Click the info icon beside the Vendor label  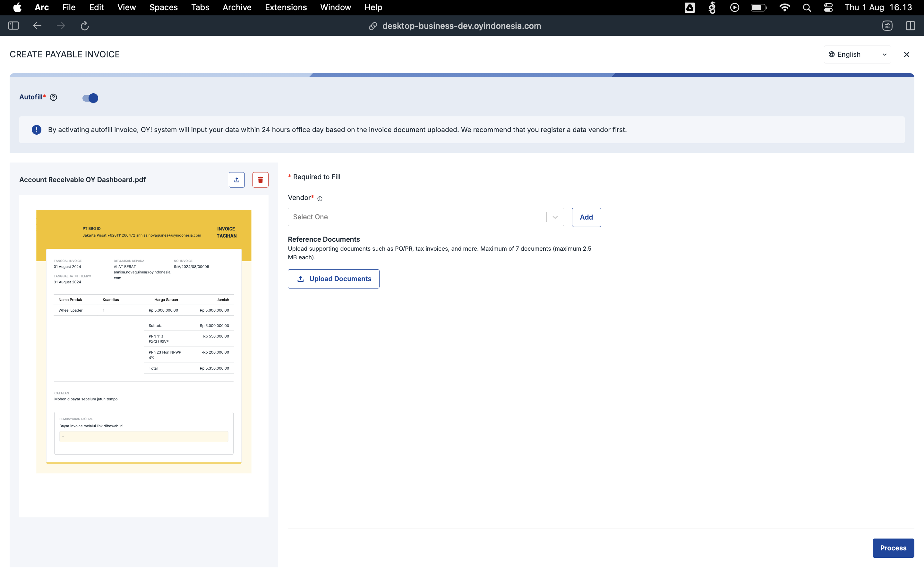[320, 198]
